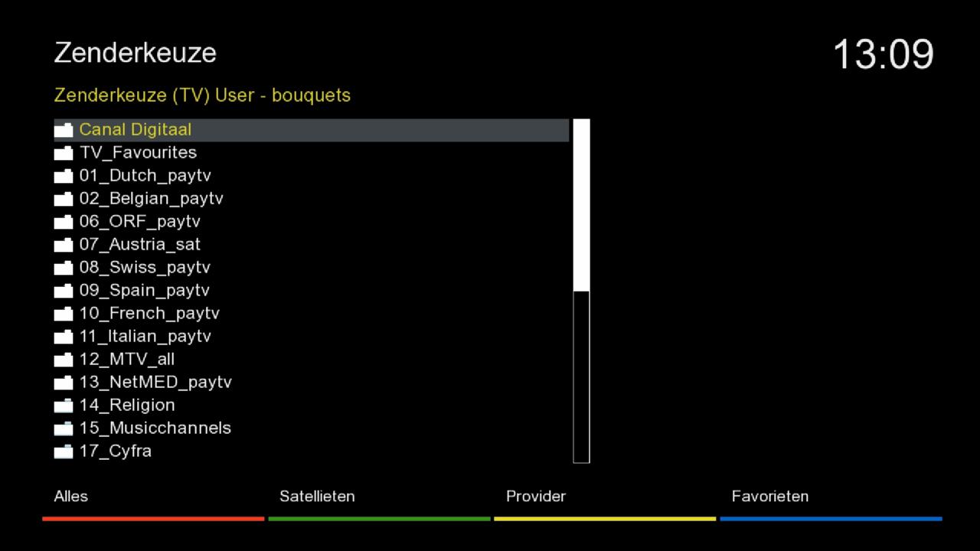Choose the 13_NetMED_paytv bouquet

click(155, 383)
